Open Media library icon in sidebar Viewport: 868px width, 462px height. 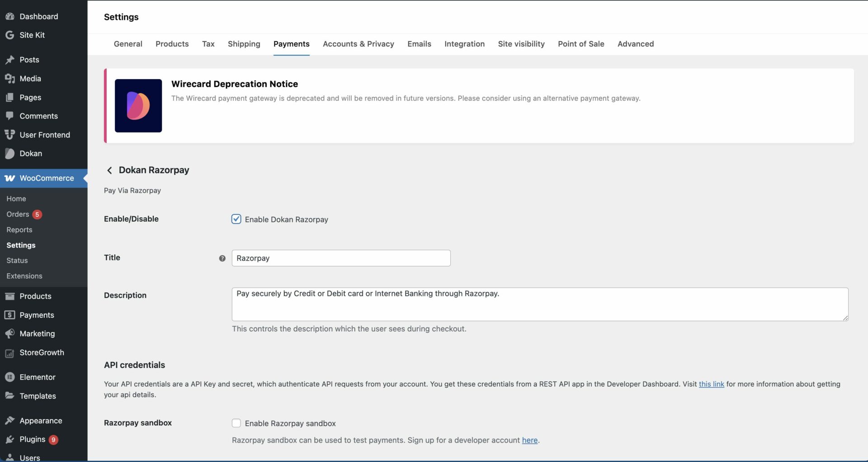pos(9,78)
